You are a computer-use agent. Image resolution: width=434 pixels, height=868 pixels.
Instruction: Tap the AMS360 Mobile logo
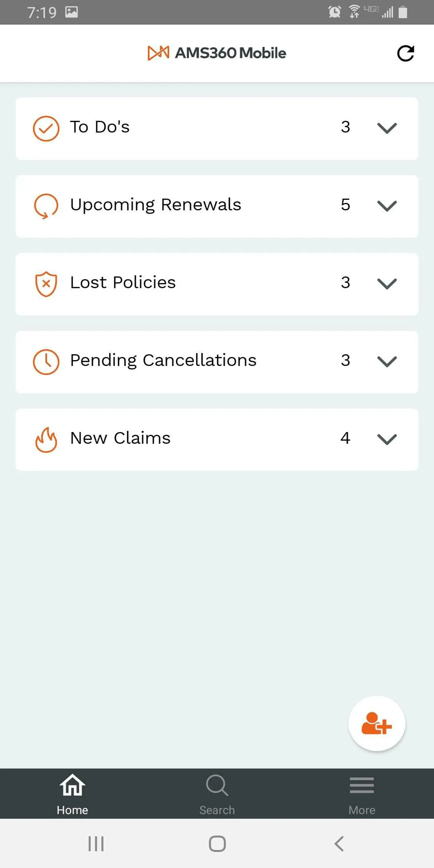[217, 53]
